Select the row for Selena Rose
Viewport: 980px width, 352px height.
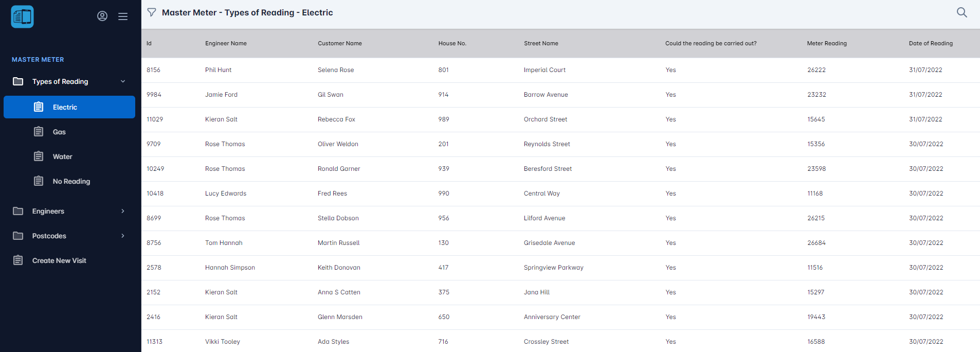(x=336, y=70)
